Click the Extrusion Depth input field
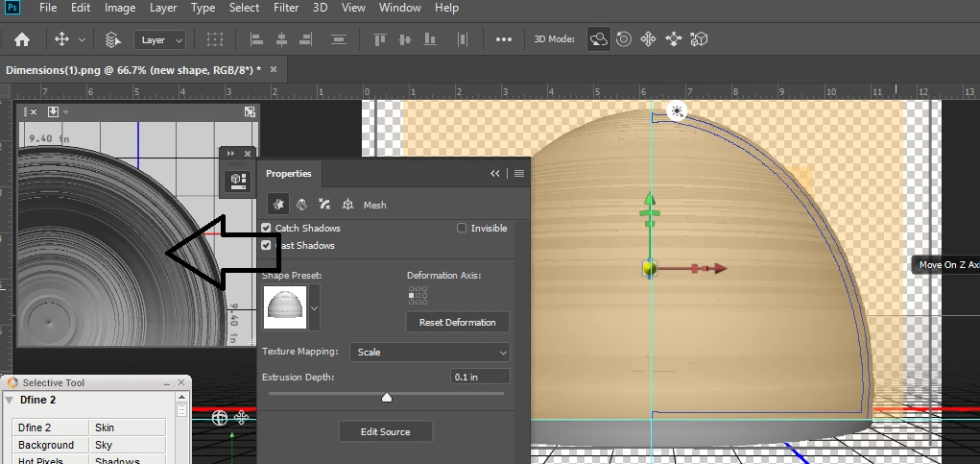Viewport: 980px width, 464px height. tap(480, 378)
